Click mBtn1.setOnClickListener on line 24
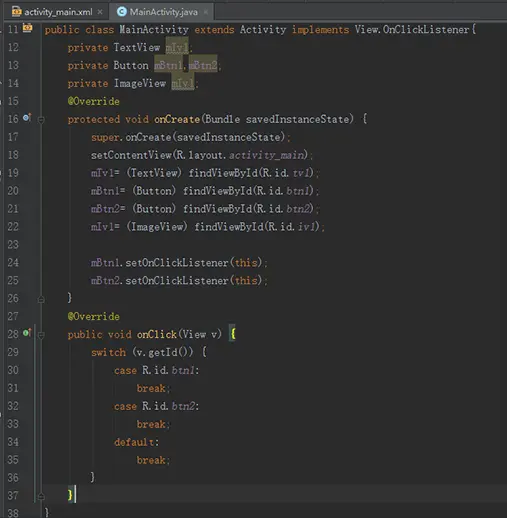 pyautogui.click(x=160, y=263)
